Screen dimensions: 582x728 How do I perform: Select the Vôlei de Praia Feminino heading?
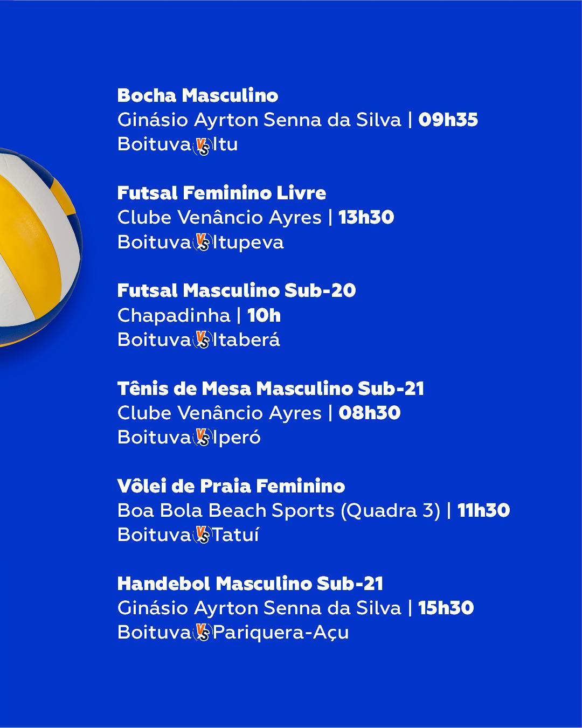[x=231, y=486]
